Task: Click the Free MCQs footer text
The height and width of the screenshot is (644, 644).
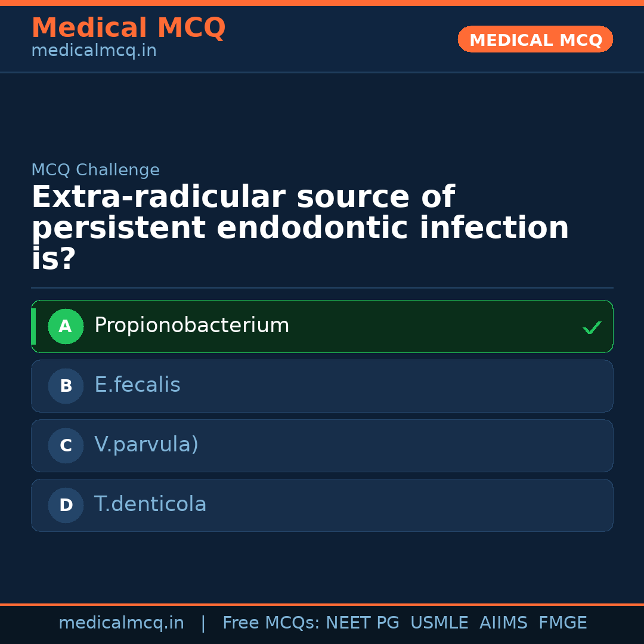Action: point(271,623)
